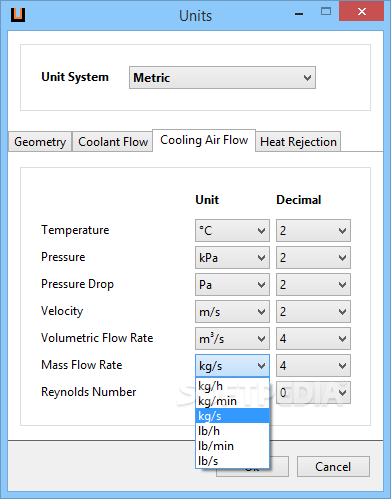Open the Velocity unit m/s dropdown
The height and width of the screenshot is (499, 391).
point(232,311)
